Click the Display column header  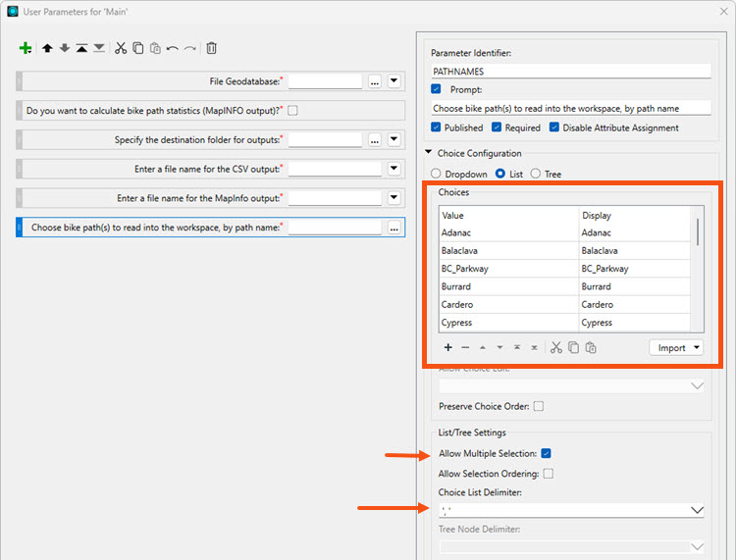[x=635, y=216]
